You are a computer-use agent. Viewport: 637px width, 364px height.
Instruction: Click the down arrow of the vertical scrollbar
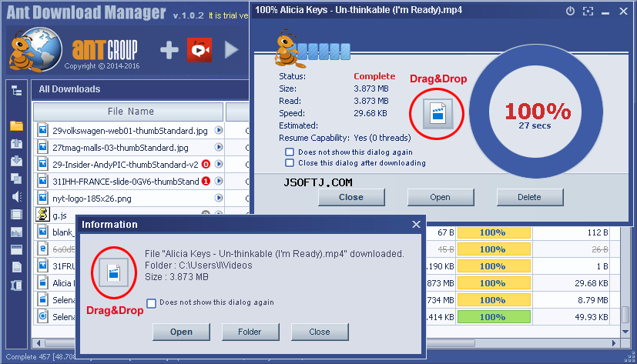pyautogui.click(x=625, y=332)
